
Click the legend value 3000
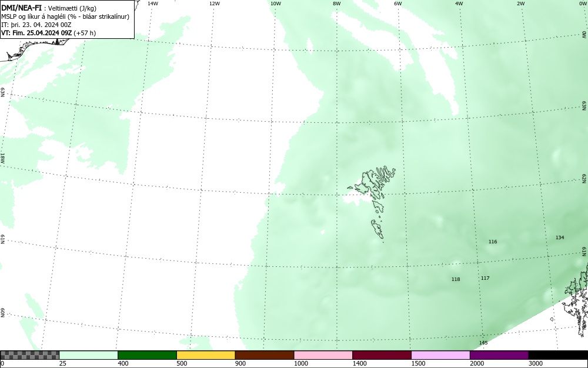click(536, 363)
